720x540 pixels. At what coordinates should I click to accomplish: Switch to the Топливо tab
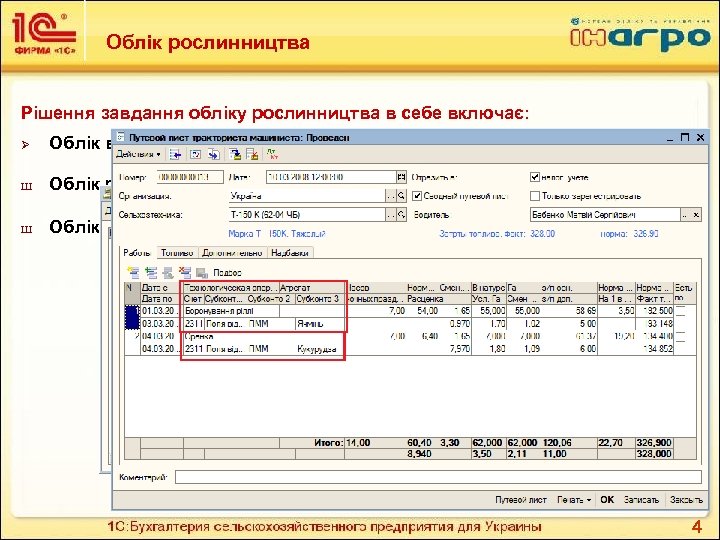click(177, 253)
